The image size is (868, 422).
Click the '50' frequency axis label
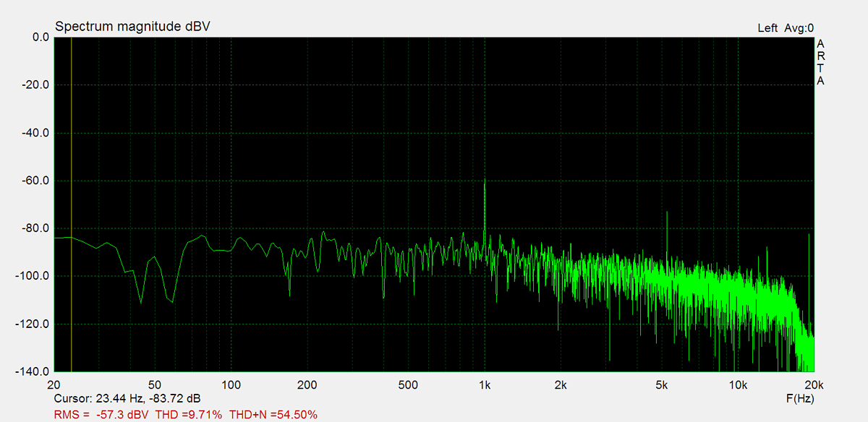[155, 384]
